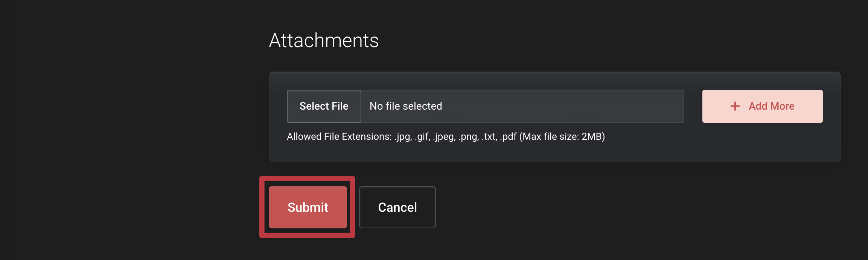Click the "Allowed File Extensions" label text

point(339,136)
